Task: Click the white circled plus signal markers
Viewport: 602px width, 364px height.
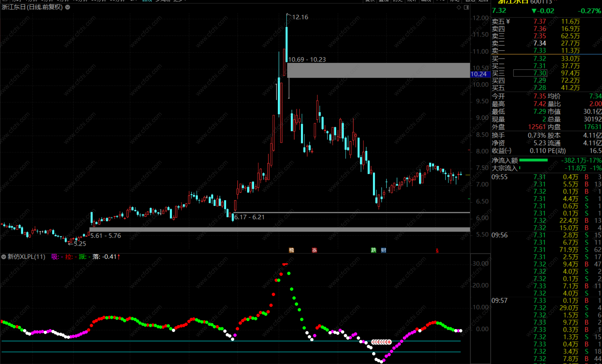Action: 381,342
